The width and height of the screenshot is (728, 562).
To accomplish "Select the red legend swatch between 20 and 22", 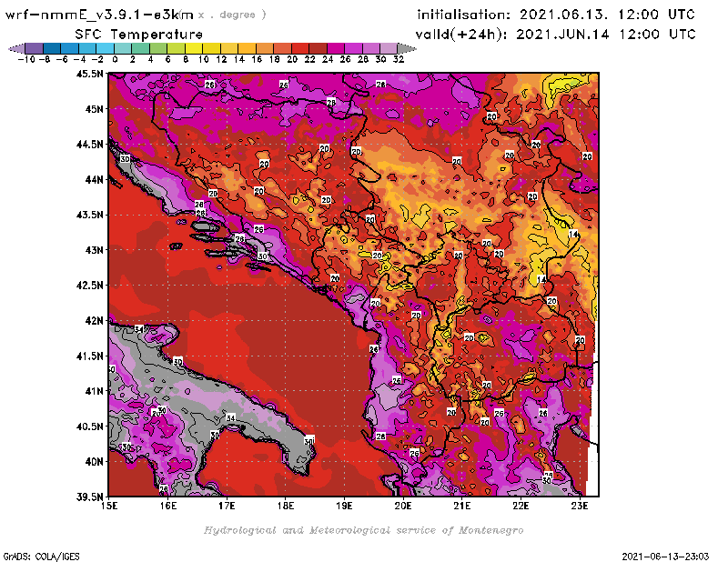I will point(300,48).
